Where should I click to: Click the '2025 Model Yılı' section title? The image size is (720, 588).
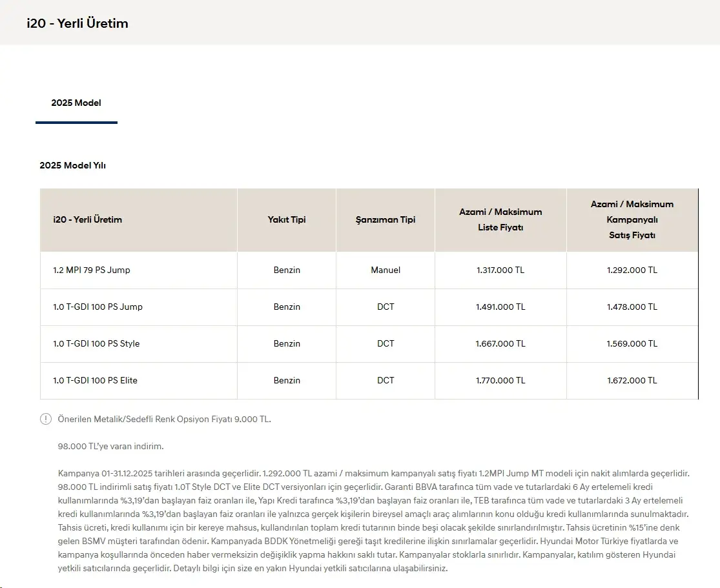(72, 165)
